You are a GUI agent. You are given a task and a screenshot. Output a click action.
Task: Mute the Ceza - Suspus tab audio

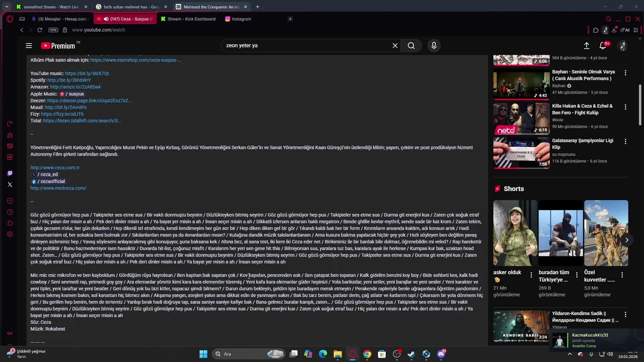pyautogui.click(x=106, y=19)
